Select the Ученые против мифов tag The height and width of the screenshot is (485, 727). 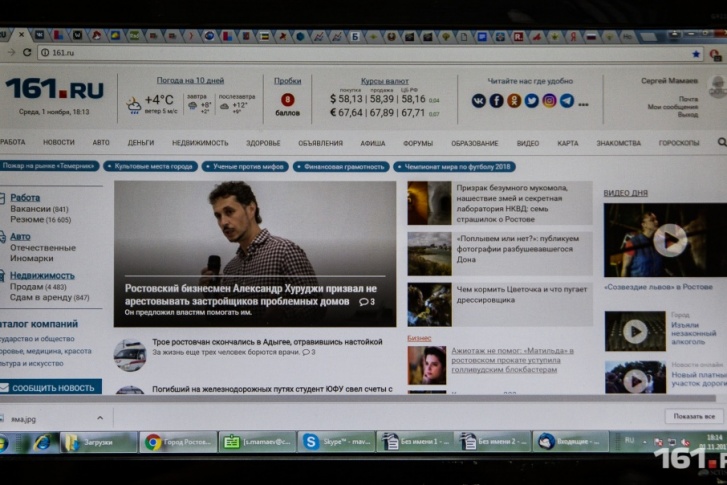(x=245, y=166)
